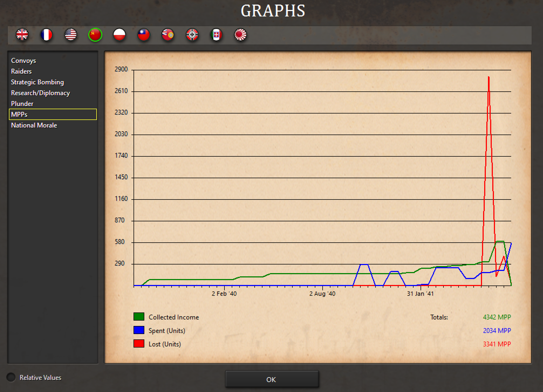Image resolution: width=543 pixels, height=392 pixels.
Task: Click the OK button
Action: coord(272,379)
